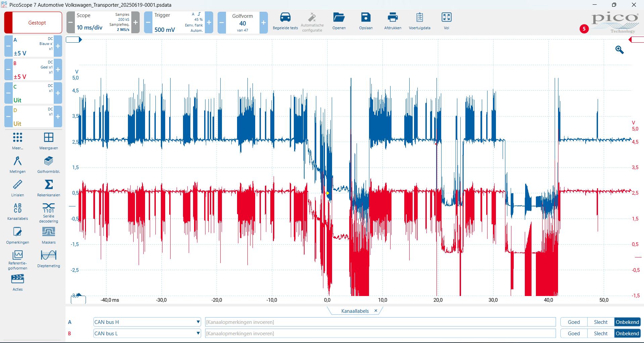
Task: Expand the CAN bus H label dropdown
Action: click(x=198, y=322)
